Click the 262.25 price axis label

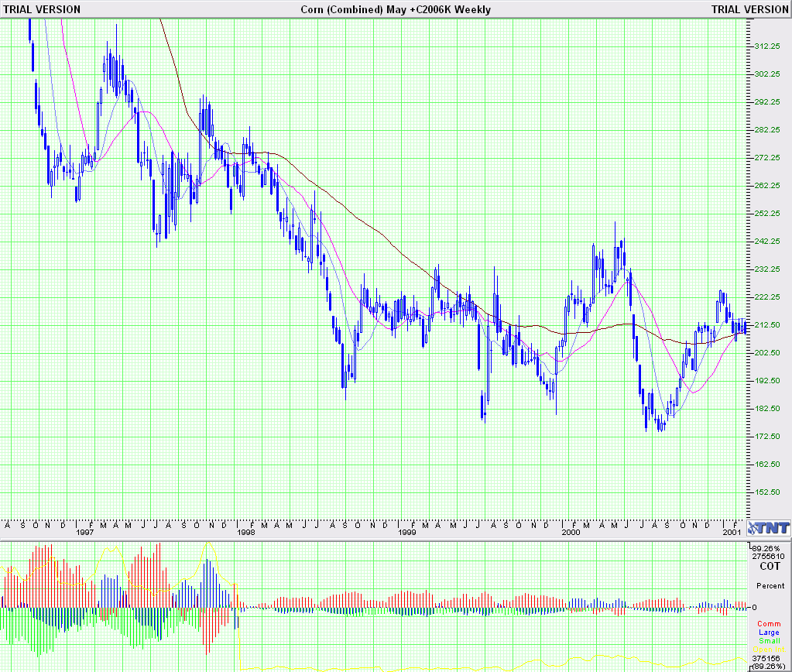pyautogui.click(x=767, y=186)
